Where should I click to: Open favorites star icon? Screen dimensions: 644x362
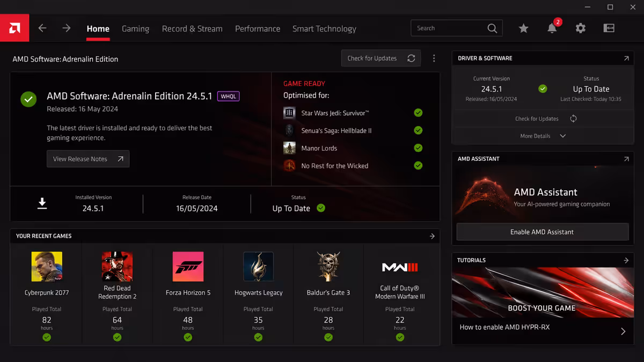(x=523, y=28)
